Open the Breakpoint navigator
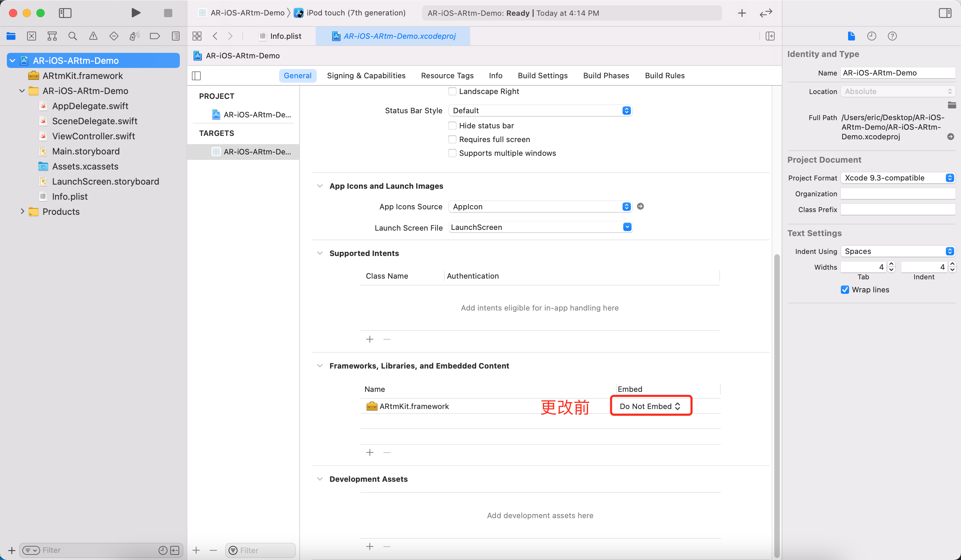The image size is (961, 560). (155, 36)
